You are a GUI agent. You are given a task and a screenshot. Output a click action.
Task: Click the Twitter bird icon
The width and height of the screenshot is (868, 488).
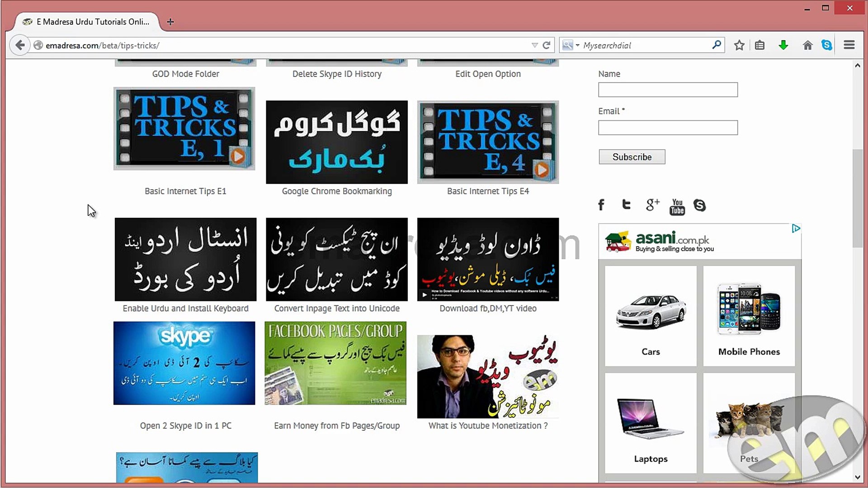[x=626, y=205]
